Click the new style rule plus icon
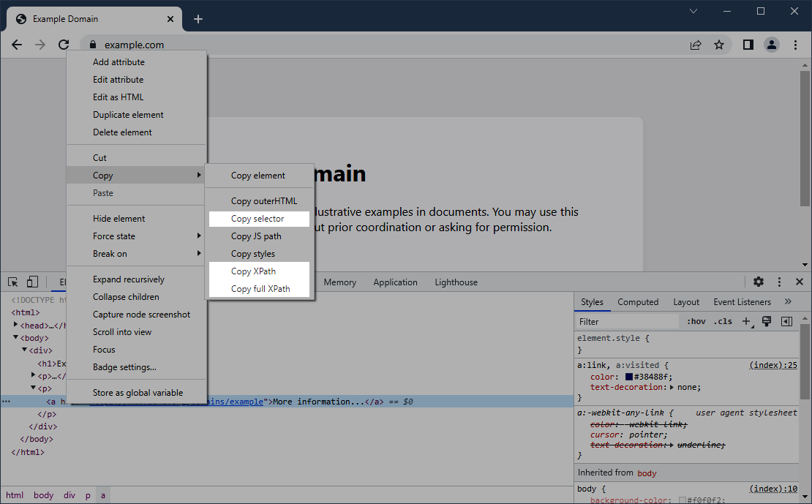812x504 pixels. pos(746,321)
